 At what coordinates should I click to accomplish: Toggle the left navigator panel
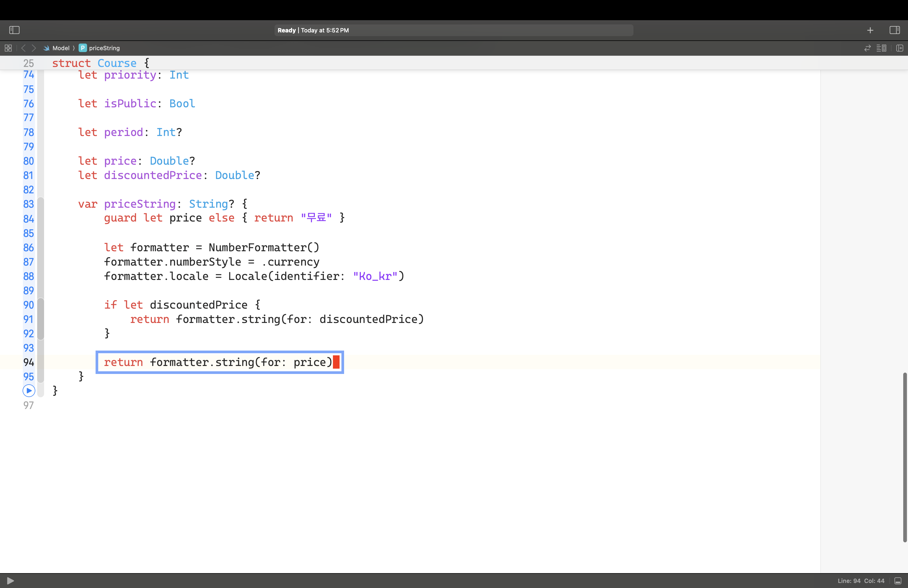(x=14, y=30)
